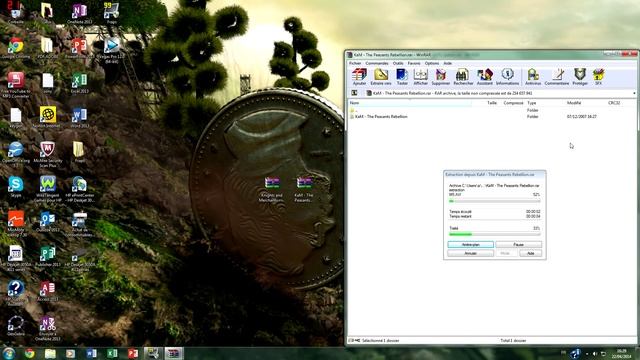Click the Extraire vers toolbar icon
The width and height of the screenshot is (640, 360).
[x=381, y=77]
